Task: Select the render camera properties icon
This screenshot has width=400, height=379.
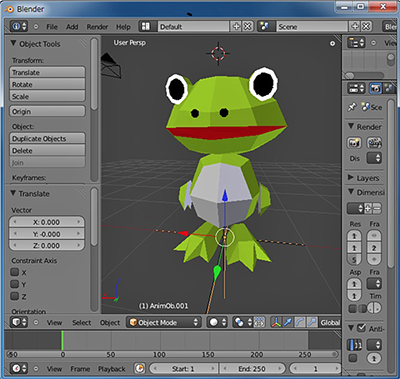Action: 375,88
